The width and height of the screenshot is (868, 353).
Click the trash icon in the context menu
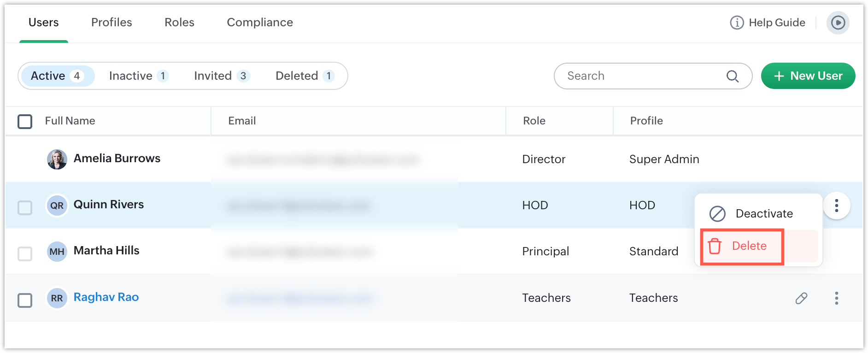pyautogui.click(x=715, y=246)
